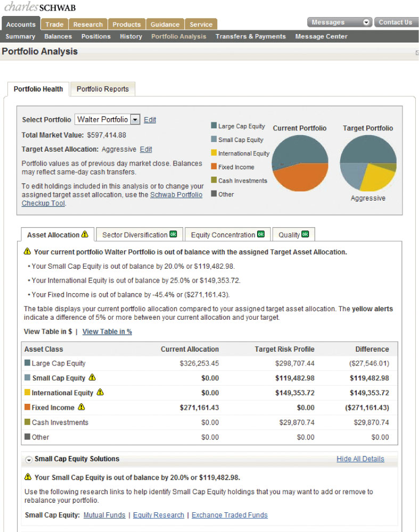Viewport: 419px width, 532px height.
Task: Click the warning icon in Fixed Income row
Action: [x=81, y=407]
